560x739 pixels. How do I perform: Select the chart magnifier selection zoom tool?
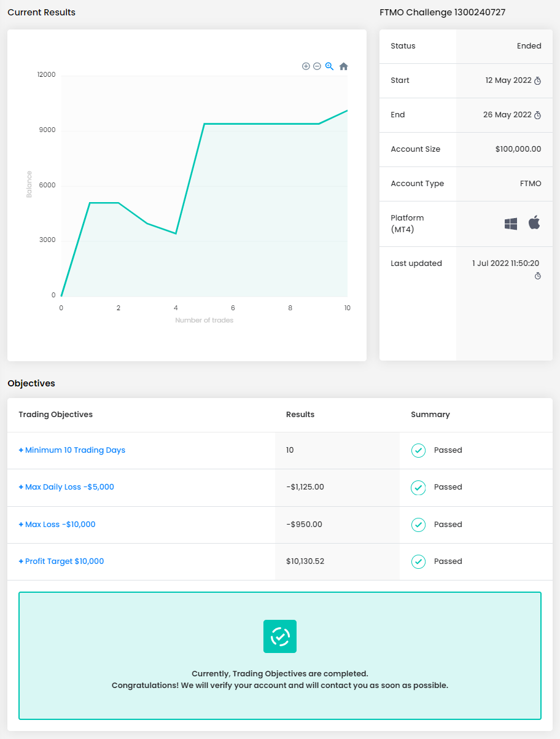329,66
